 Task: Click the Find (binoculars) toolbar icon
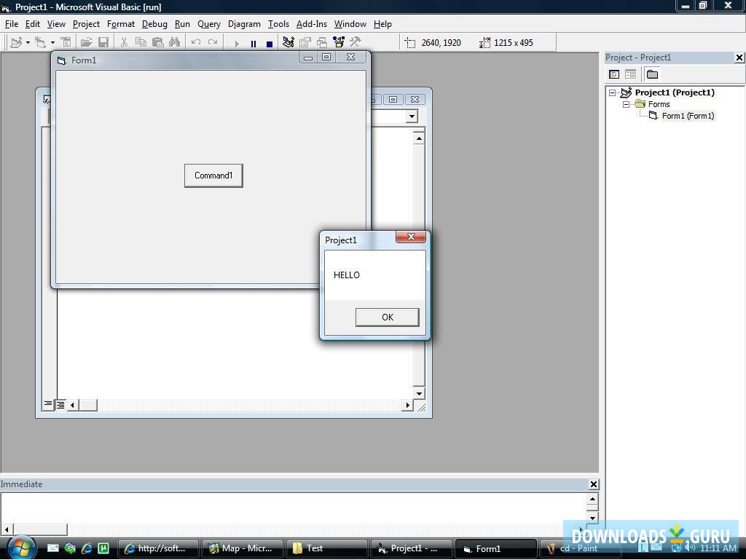point(173,42)
